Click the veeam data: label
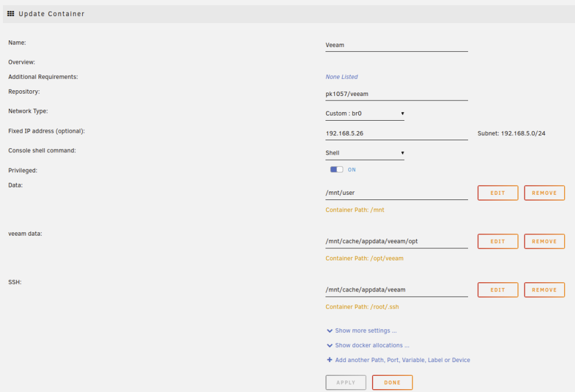575x392 pixels. click(x=25, y=233)
